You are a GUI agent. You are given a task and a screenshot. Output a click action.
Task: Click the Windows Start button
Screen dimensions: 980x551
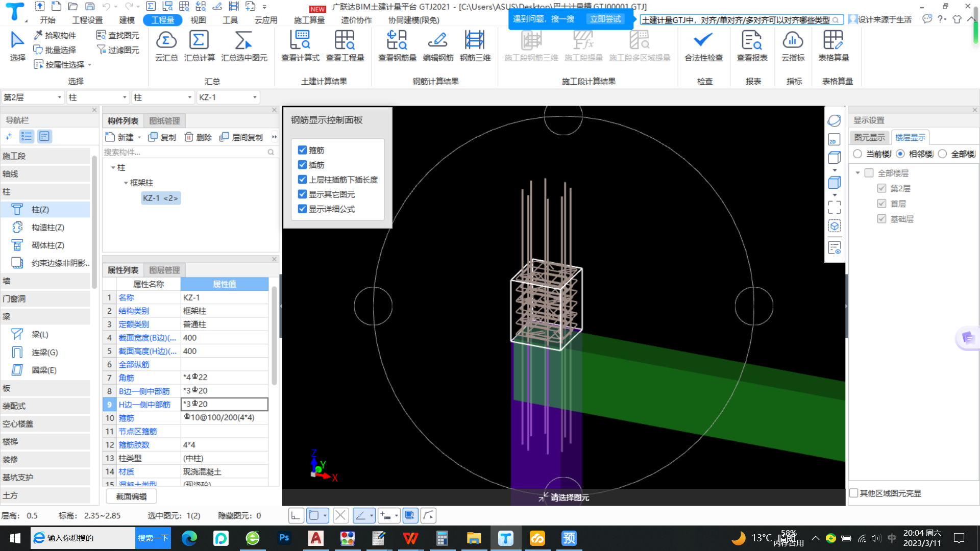pos(15,538)
